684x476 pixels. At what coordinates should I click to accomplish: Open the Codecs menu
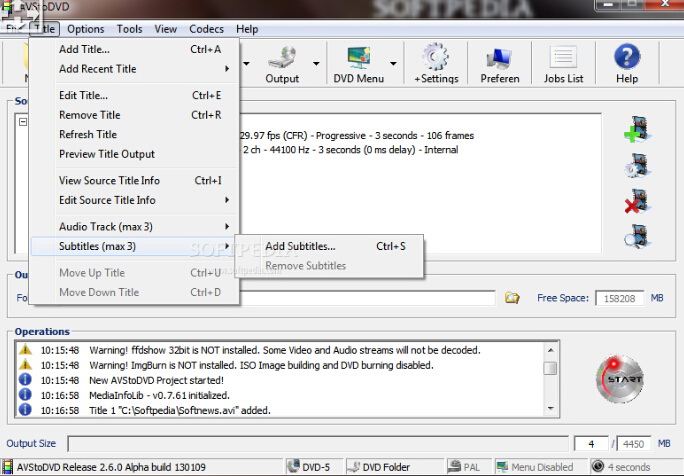point(206,29)
